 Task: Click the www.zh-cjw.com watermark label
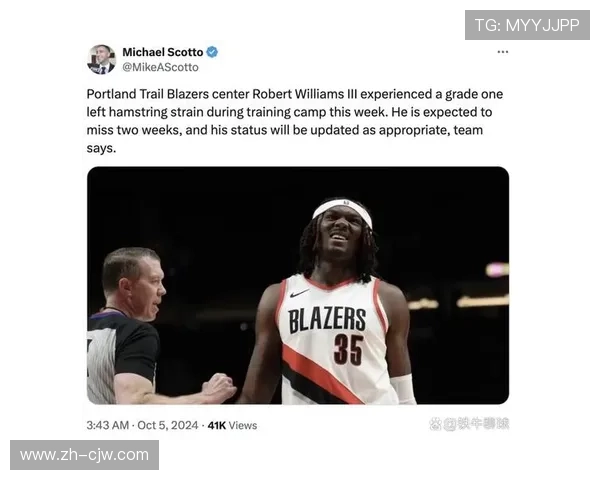coord(85,455)
